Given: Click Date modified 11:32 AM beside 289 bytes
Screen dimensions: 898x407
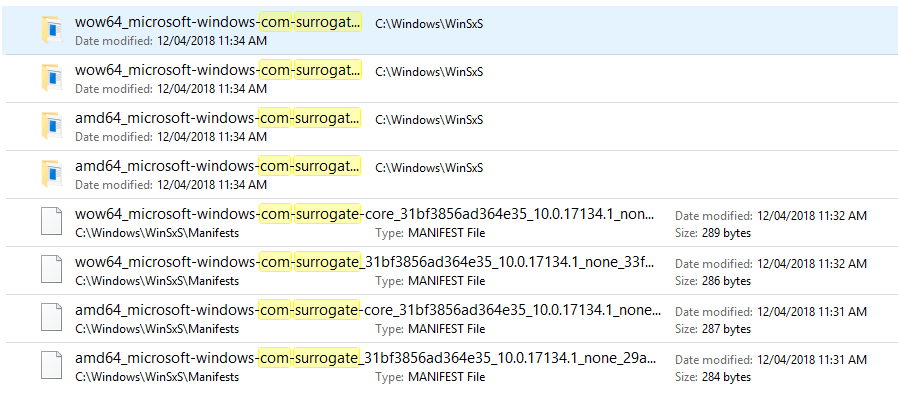Looking at the screenshot, I should [x=771, y=216].
